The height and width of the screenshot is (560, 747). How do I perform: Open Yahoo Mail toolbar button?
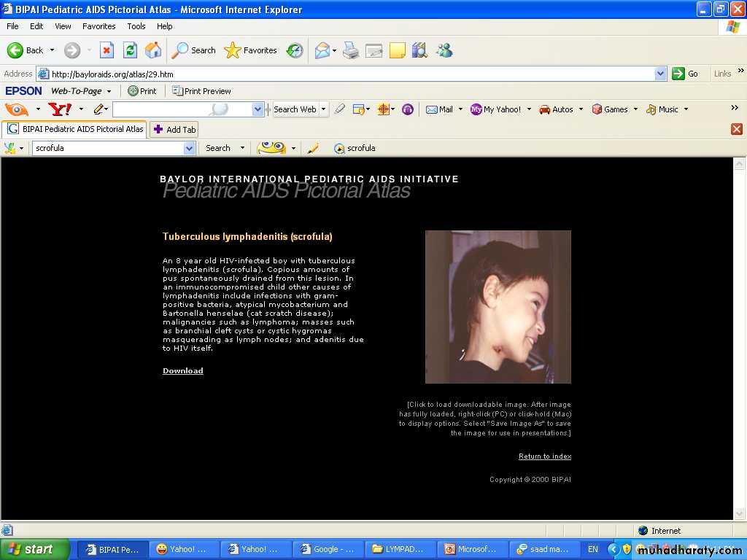440,109
